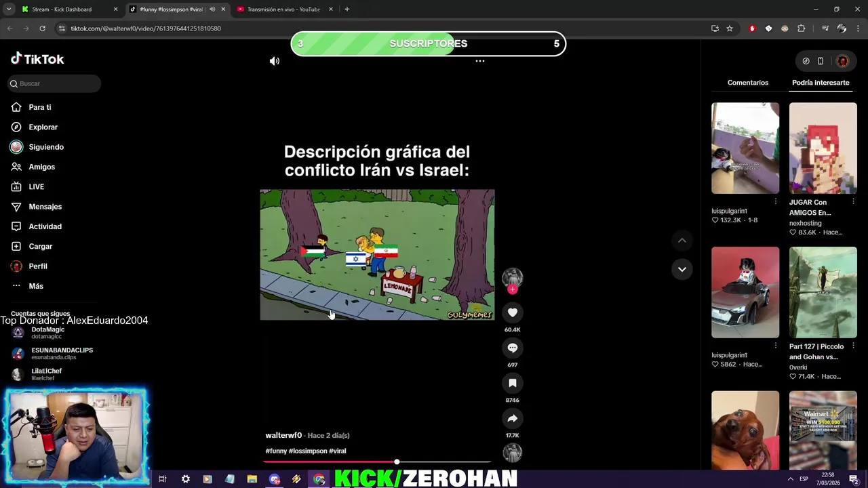Click the phone app icon top right
Image resolution: width=868 pixels, height=488 pixels.
pyautogui.click(x=821, y=61)
